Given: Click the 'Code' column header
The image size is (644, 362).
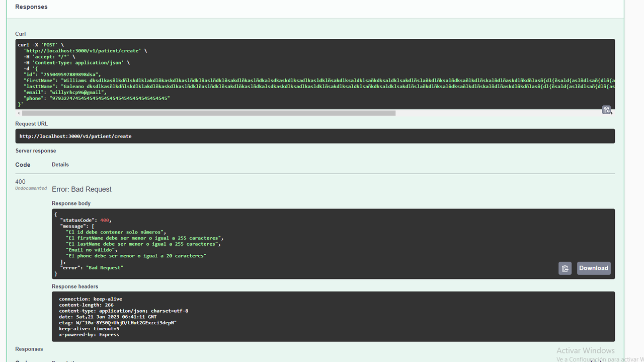Looking at the screenshot, I should [x=23, y=165].
